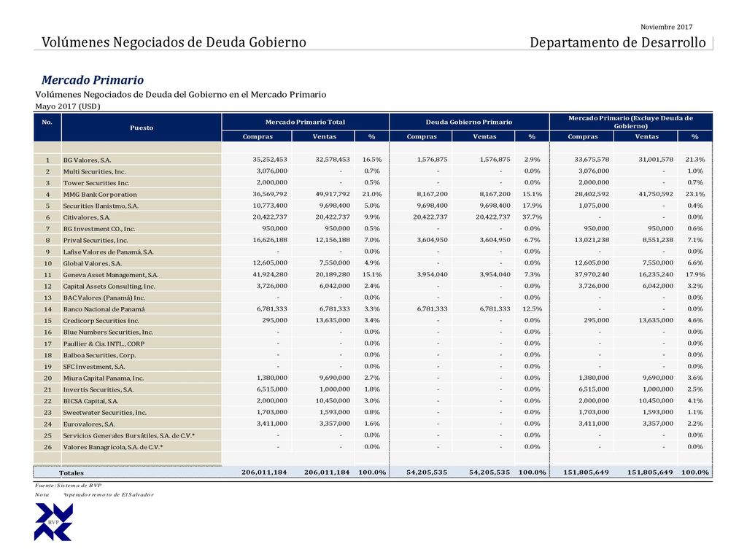Click 'Banco Nacional de Panamá' row name
Image resolution: width=747 pixels, height=560 pixels.
pyautogui.click(x=104, y=309)
